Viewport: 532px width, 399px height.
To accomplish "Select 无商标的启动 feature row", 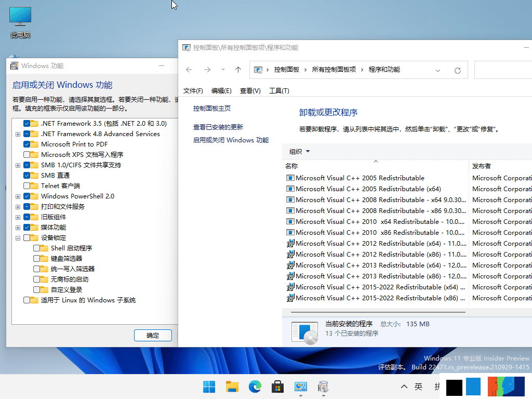I will point(69,279).
